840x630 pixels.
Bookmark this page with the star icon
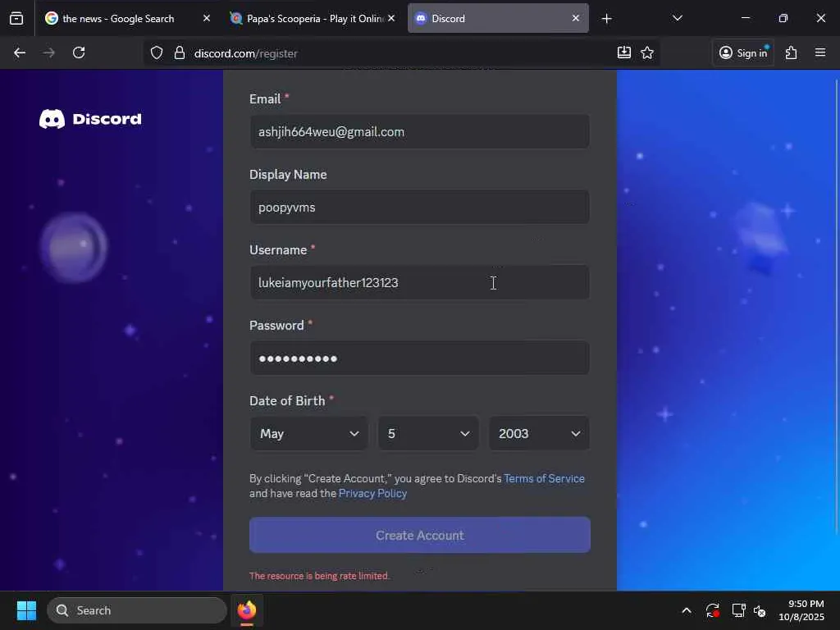647,52
